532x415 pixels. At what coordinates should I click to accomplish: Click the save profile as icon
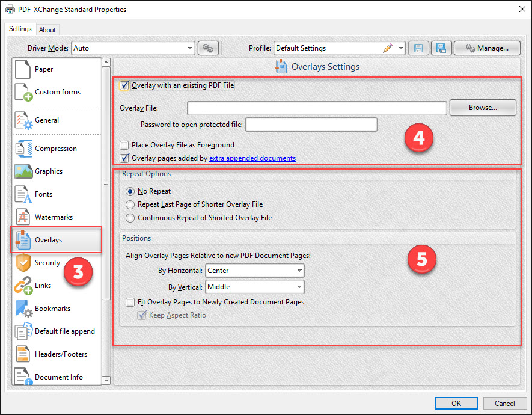(441, 48)
